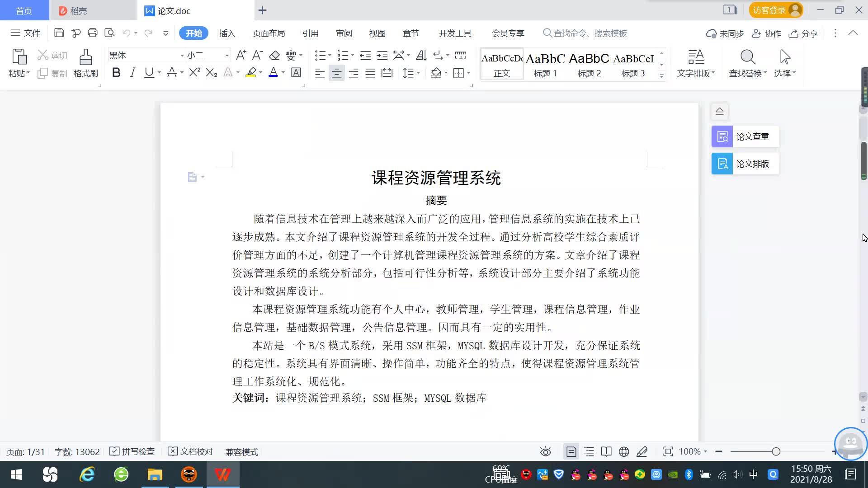The image size is (868, 488).
Task: Select center alignment icon
Action: [336, 73]
